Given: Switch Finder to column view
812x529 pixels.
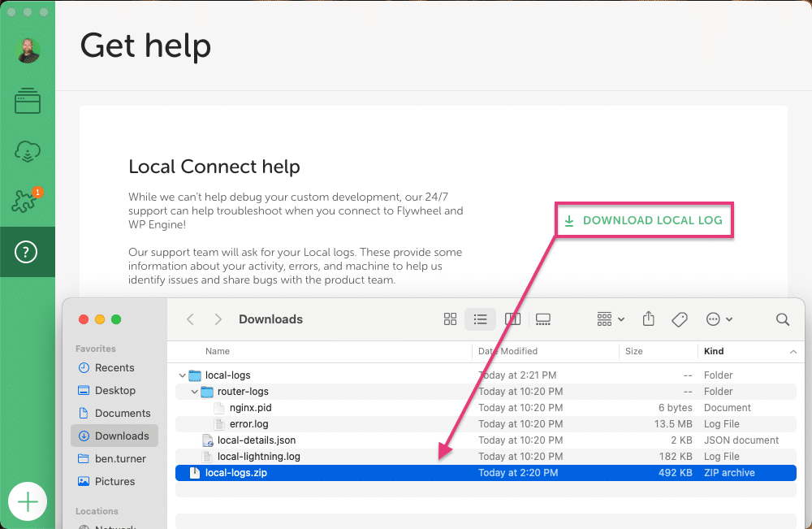Looking at the screenshot, I should [512, 319].
